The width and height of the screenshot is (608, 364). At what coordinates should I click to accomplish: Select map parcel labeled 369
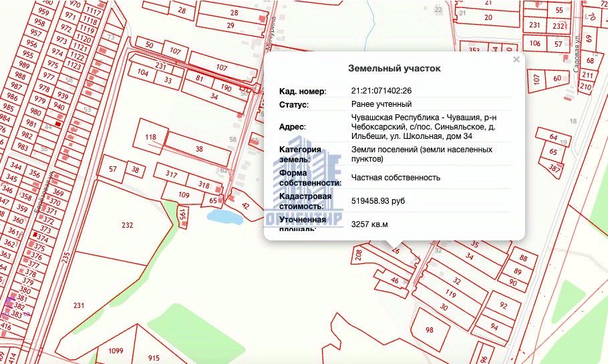58,192
